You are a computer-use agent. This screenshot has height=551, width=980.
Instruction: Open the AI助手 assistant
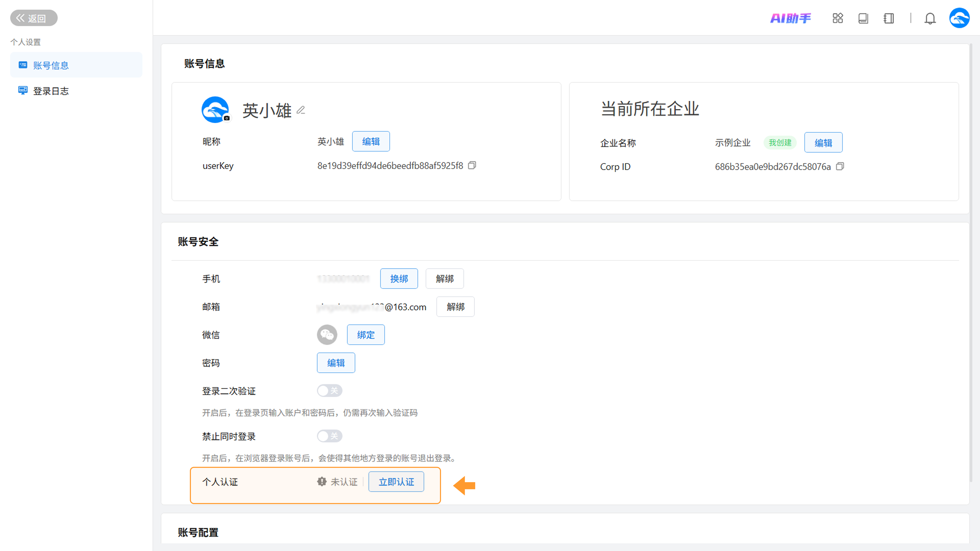791,18
